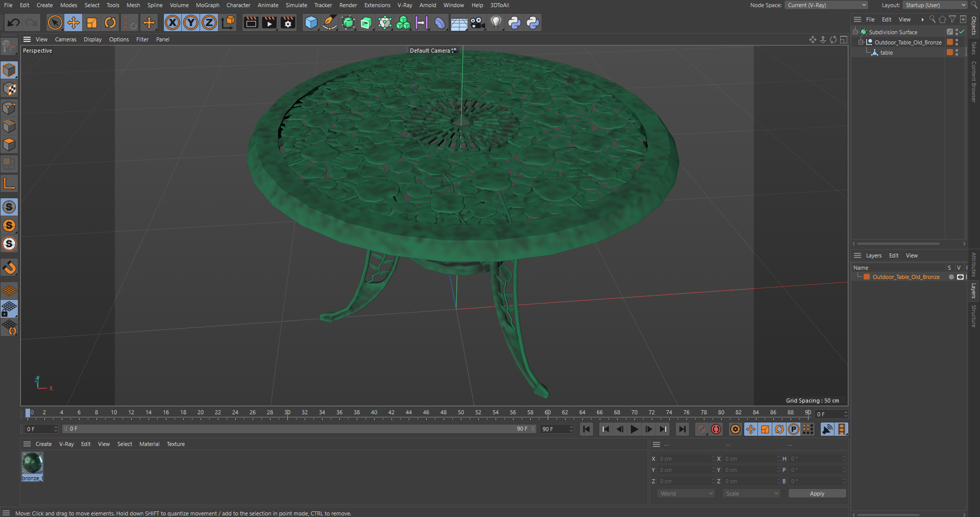Toggle Outdoor_Table_Old_Bronze layer solo dot
Viewport: 980px width, 517px height.
click(951, 277)
